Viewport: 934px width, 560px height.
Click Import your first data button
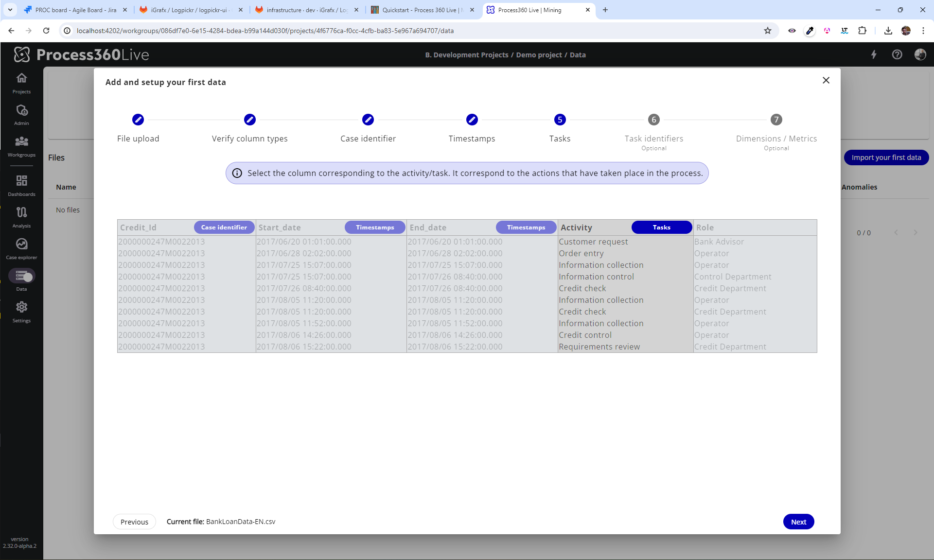click(886, 157)
